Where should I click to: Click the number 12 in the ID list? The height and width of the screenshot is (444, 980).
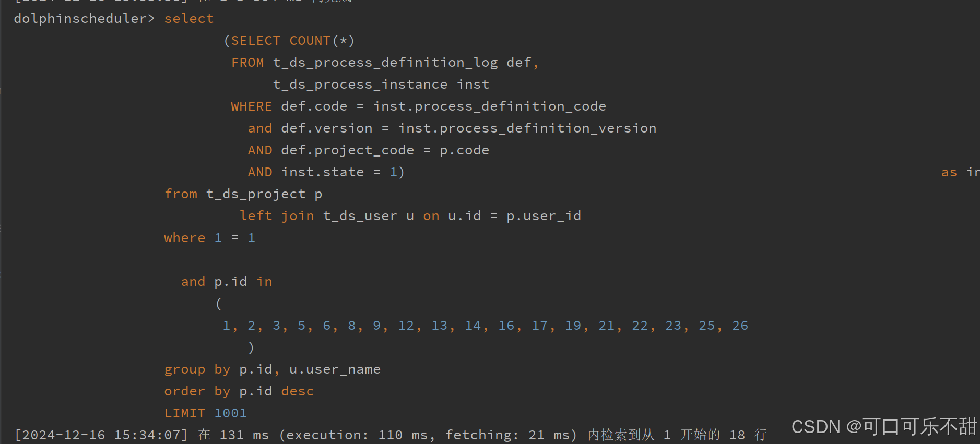click(406, 326)
